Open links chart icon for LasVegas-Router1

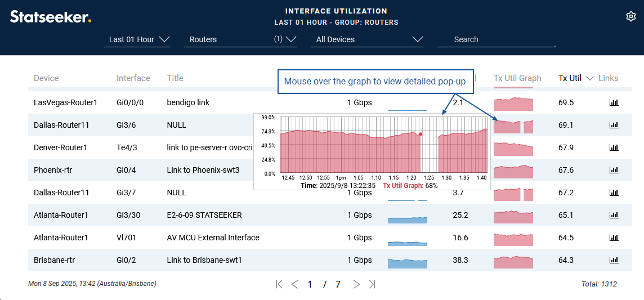pyautogui.click(x=614, y=102)
